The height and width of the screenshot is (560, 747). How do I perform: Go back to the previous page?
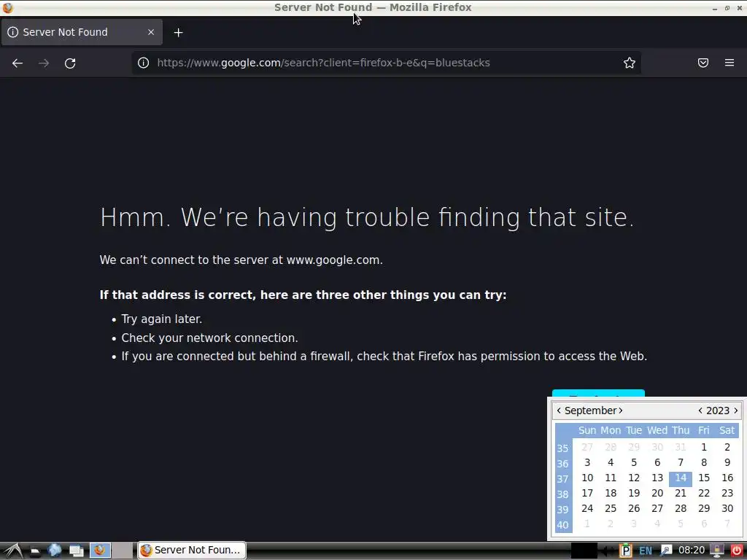coord(18,63)
